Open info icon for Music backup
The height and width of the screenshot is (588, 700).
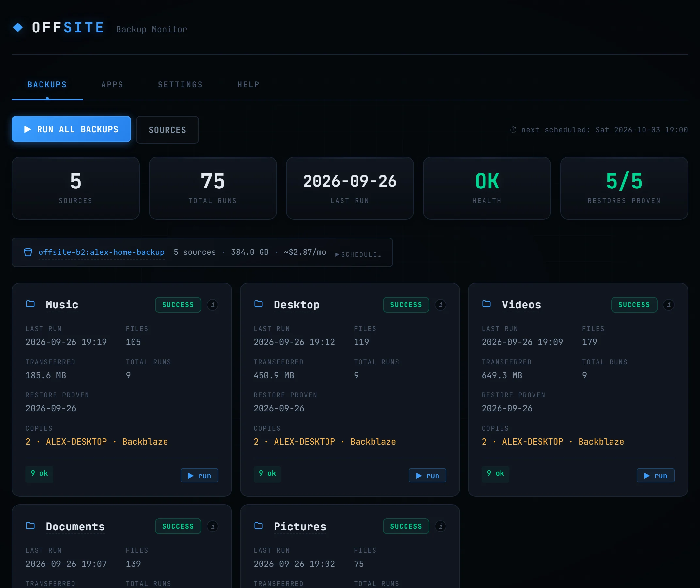[213, 305]
